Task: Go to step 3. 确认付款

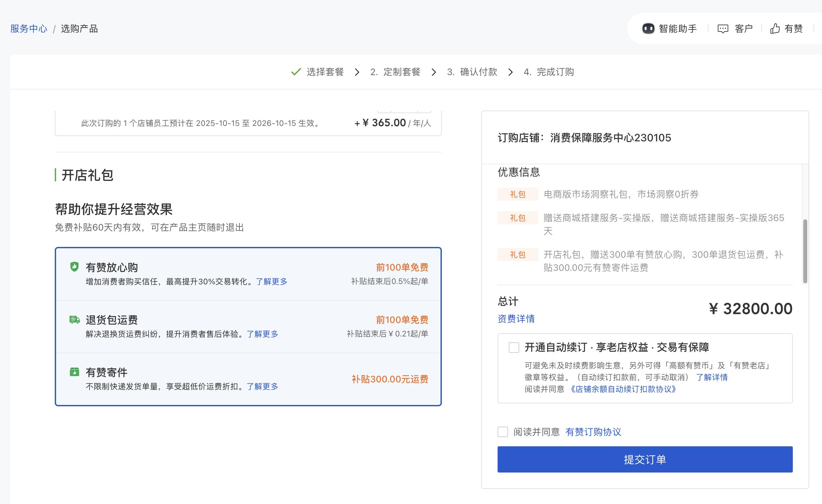Action: click(472, 72)
